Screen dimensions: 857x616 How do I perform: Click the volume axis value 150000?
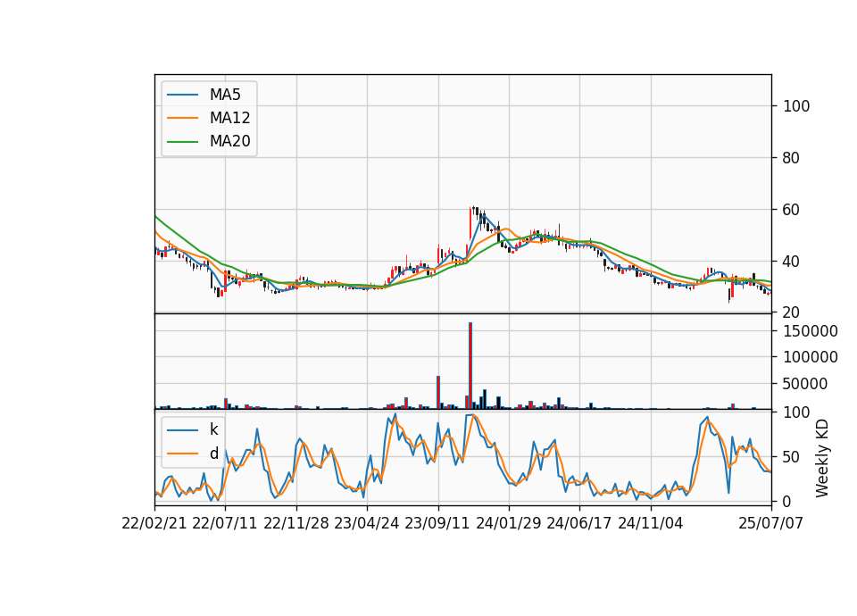pos(811,331)
